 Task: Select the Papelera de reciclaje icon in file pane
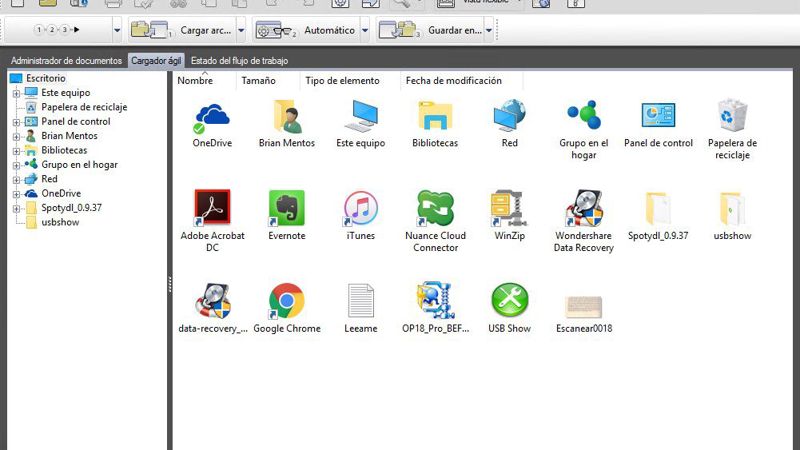pyautogui.click(x=732, y=115)
